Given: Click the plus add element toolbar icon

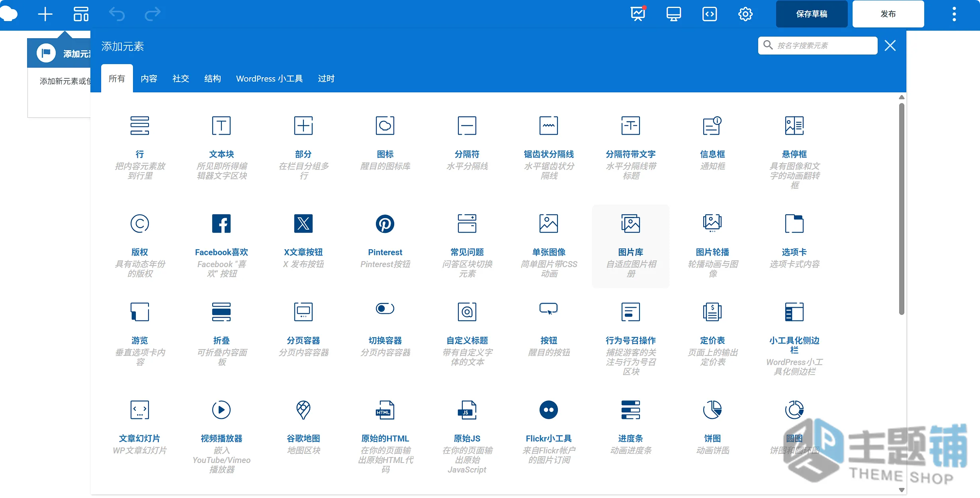Looking at the screenshot, I should (x=45, y=14).
